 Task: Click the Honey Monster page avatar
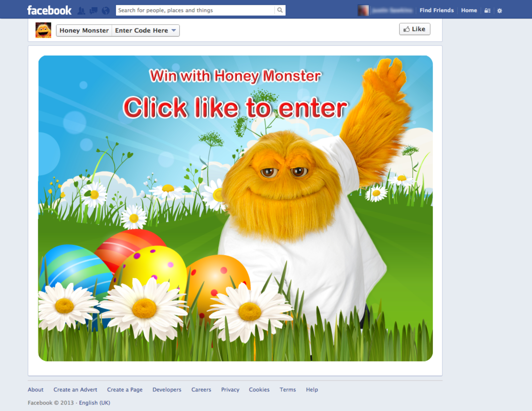pyautogui.click(x=43, y=30)
